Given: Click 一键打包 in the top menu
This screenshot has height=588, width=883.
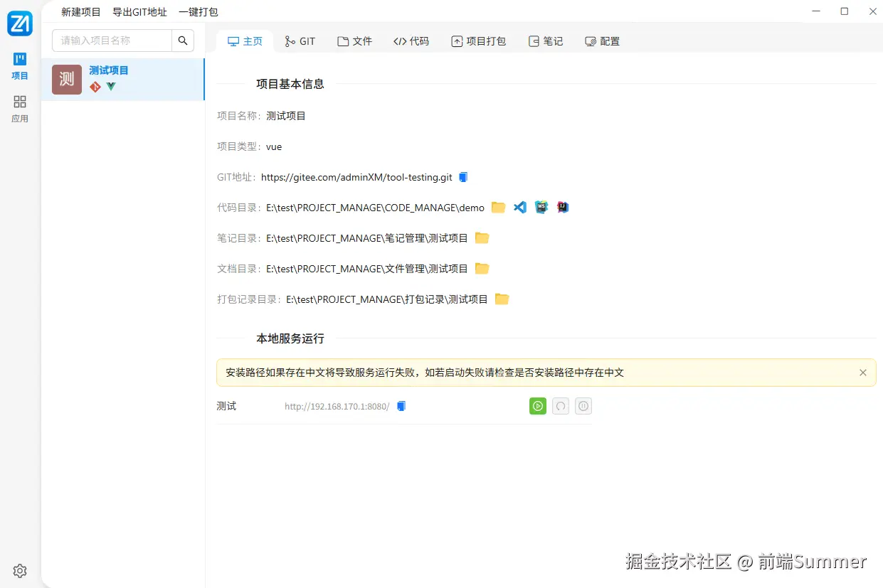Looking at the screenshot, I should 198,11.
